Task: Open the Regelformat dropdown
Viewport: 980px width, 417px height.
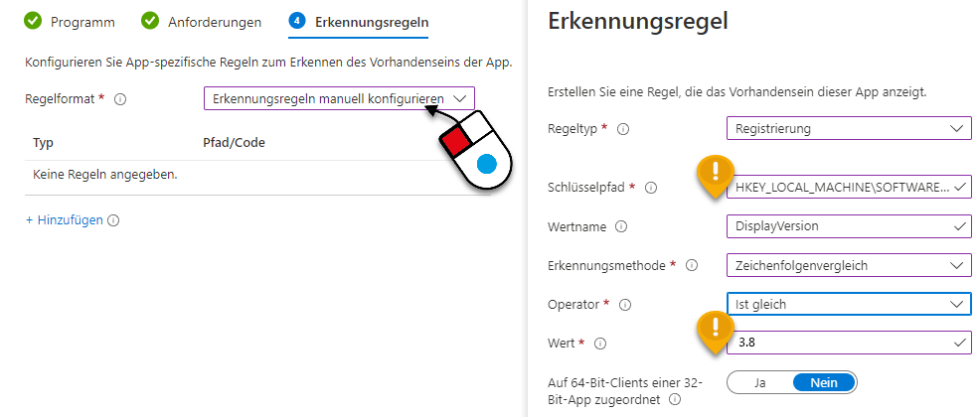Action: tap(339, 98)
